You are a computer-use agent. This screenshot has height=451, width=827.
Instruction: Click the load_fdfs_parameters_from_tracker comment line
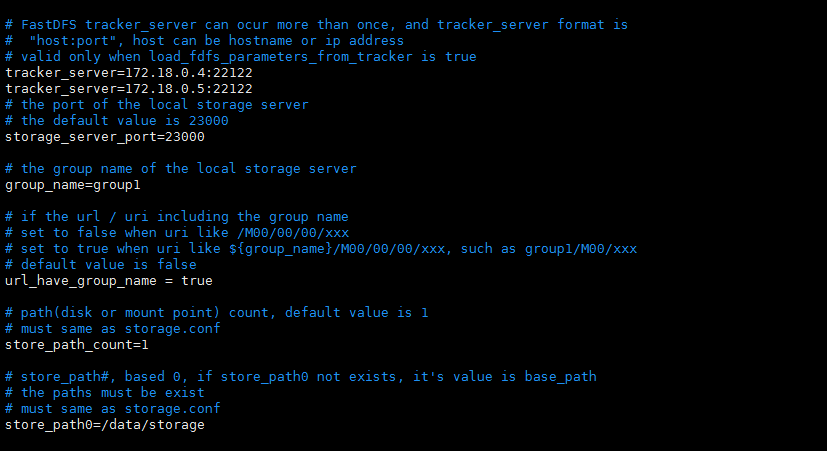point(241,57)
